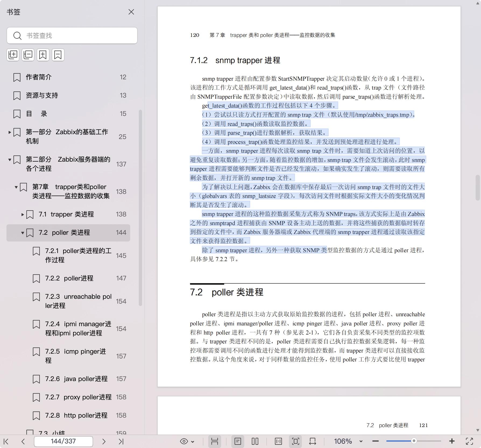Open 7.2.1 poller类进程的工作过程
Screen dimensions: 481x448
[78, 255]
